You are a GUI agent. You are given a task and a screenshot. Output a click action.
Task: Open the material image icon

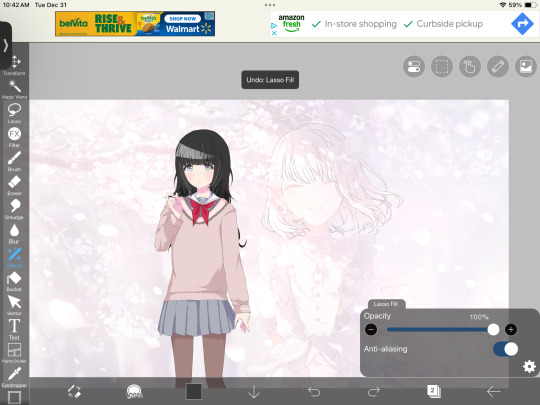click(526, 66)
